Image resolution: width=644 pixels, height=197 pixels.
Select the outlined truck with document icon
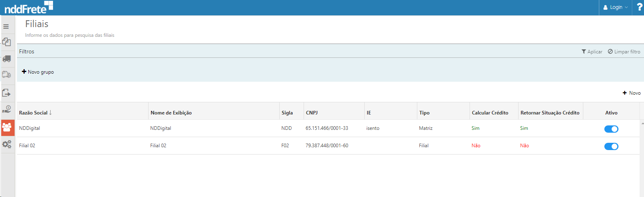tap(6, 75)
